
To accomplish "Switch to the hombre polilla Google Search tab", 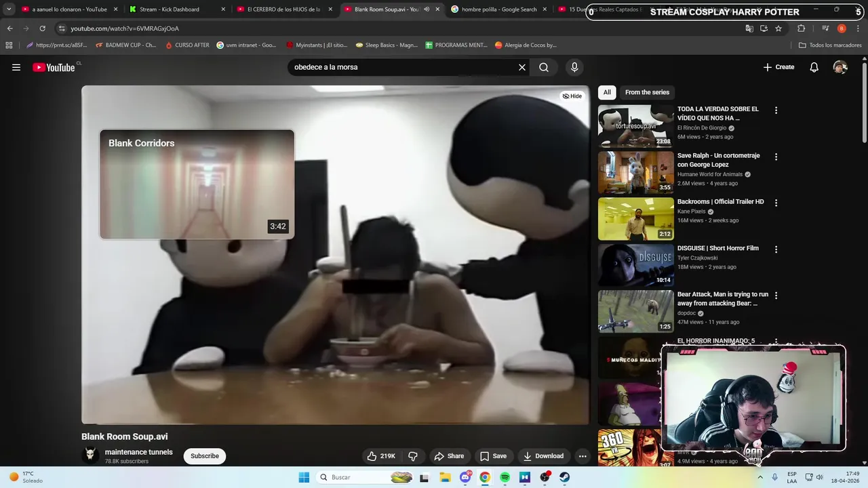I will click(499, 9).
